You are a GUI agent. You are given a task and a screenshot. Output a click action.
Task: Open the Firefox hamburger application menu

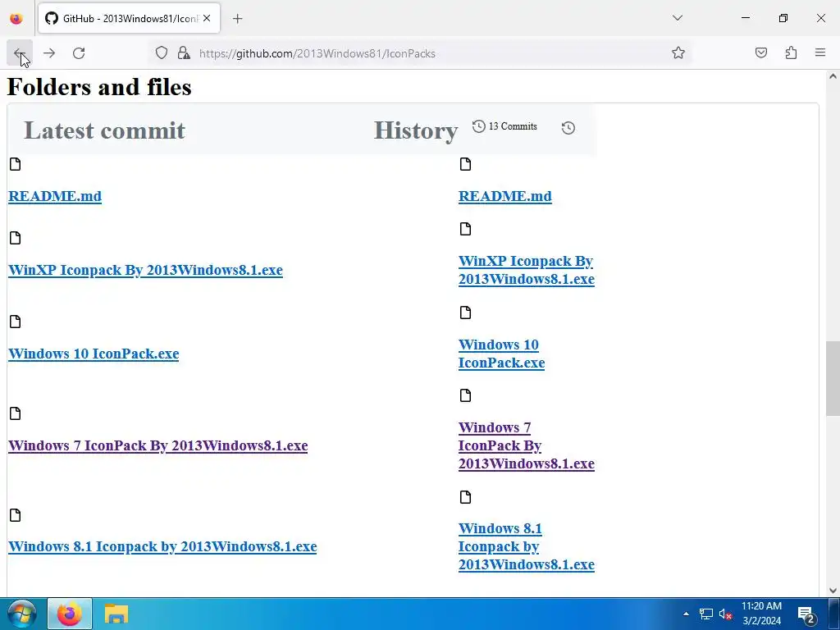coord(820,53)
